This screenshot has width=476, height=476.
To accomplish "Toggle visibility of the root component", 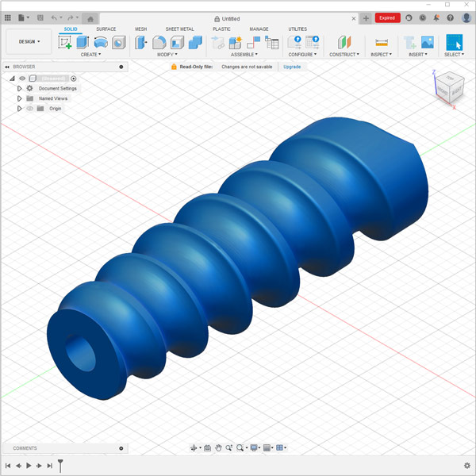I will click(x=22, y=79).
